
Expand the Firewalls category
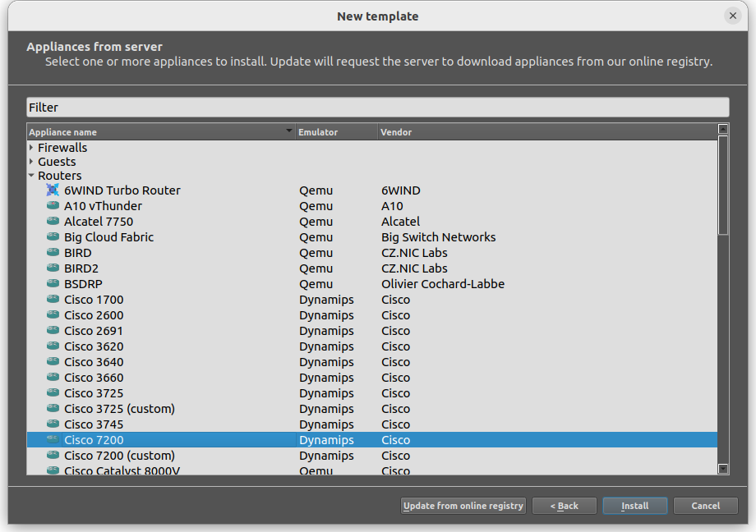[31, 148]
